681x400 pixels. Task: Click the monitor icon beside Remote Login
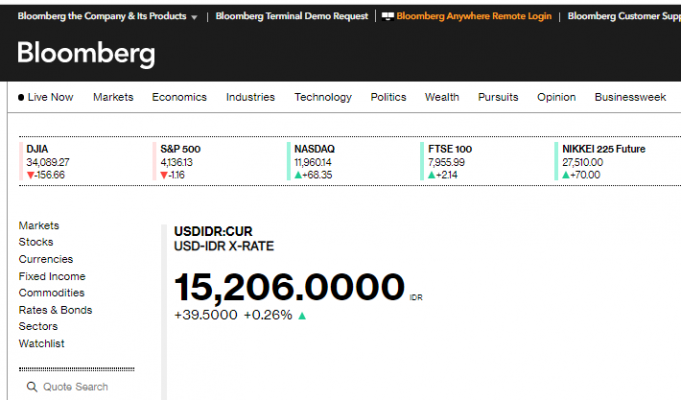tap(388, 17)
